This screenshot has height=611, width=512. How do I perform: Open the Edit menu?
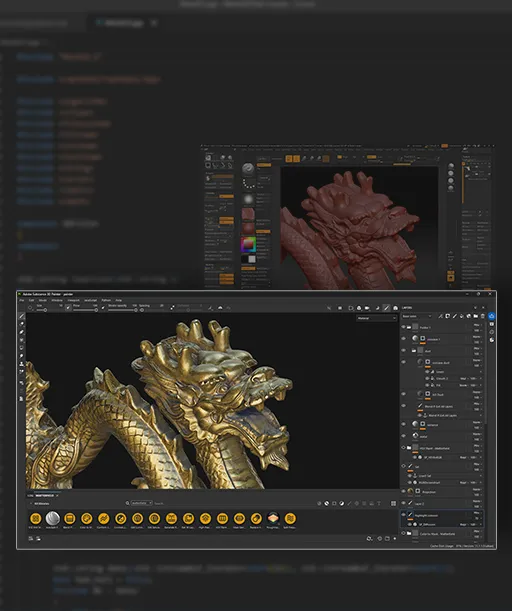pos(32,300)
